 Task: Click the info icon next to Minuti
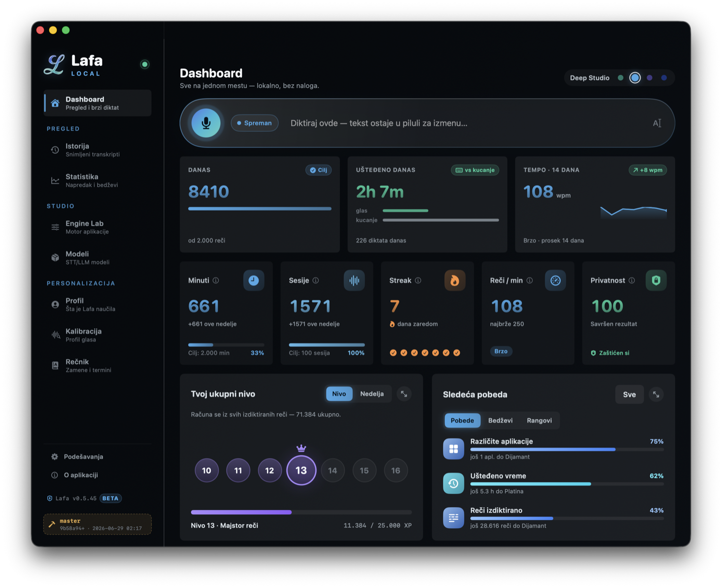pos(216,281)
